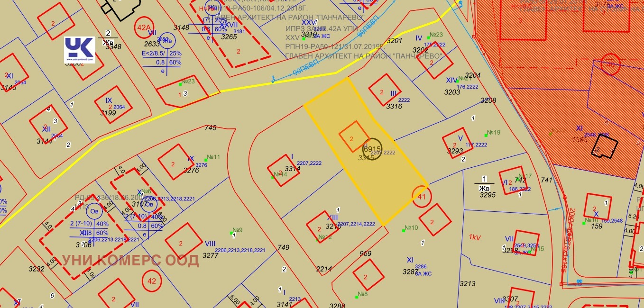This screenshot has width=644, height=308.
Task: Click the dark circle marker 6915
Action: 372,148
